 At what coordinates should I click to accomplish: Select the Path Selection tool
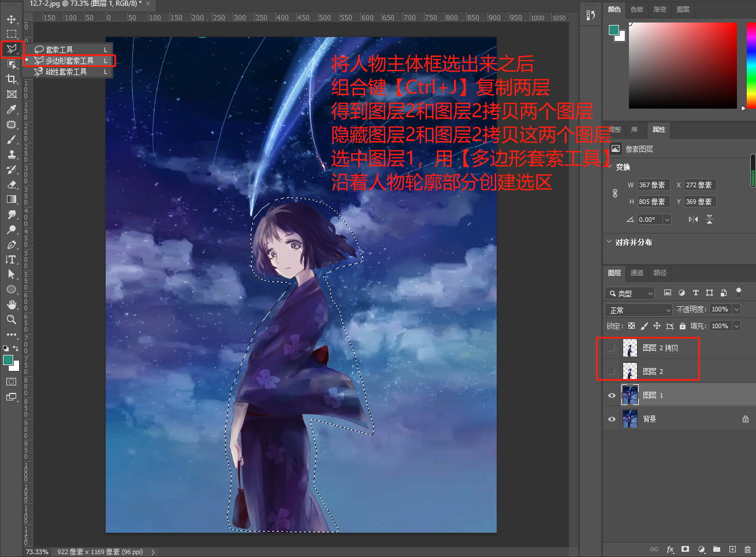11,274
